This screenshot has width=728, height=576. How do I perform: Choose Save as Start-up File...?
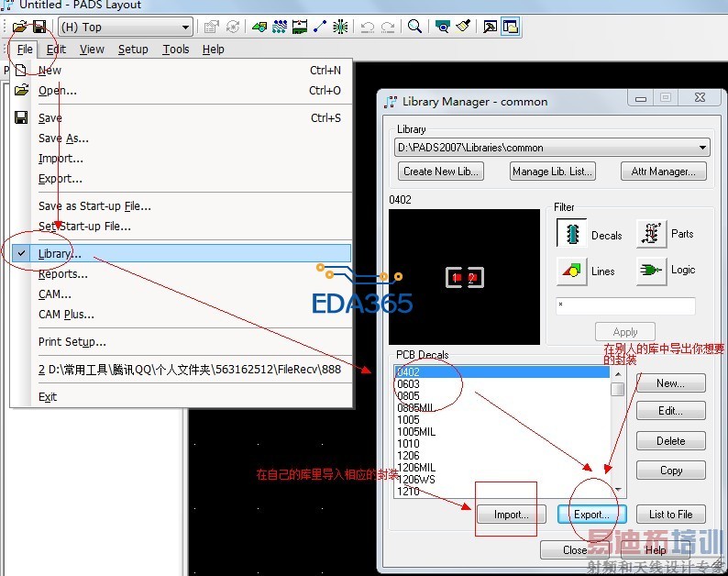point(181,206)
